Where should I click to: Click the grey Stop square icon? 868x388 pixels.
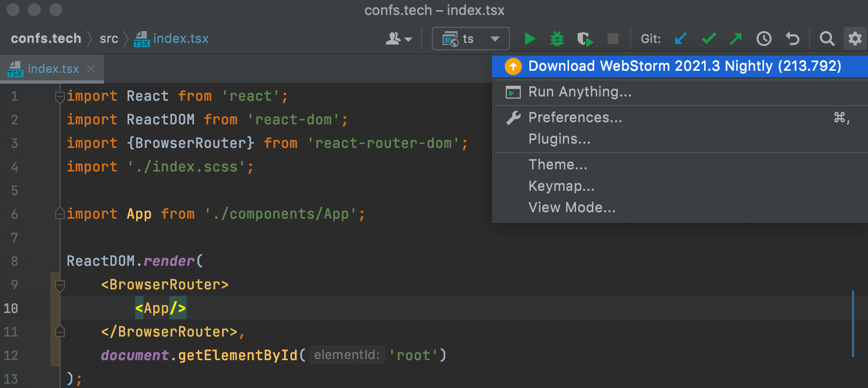coord(613,39)
